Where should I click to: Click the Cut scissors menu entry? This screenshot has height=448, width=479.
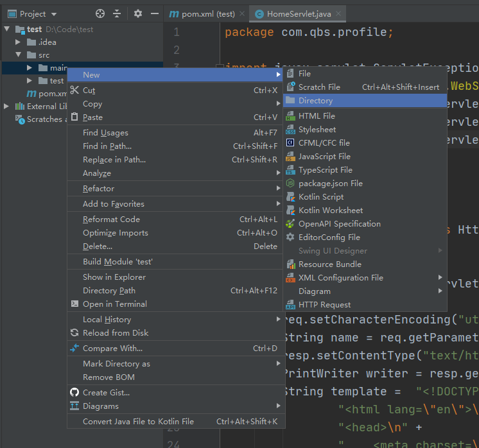click(x=89, y=90)
